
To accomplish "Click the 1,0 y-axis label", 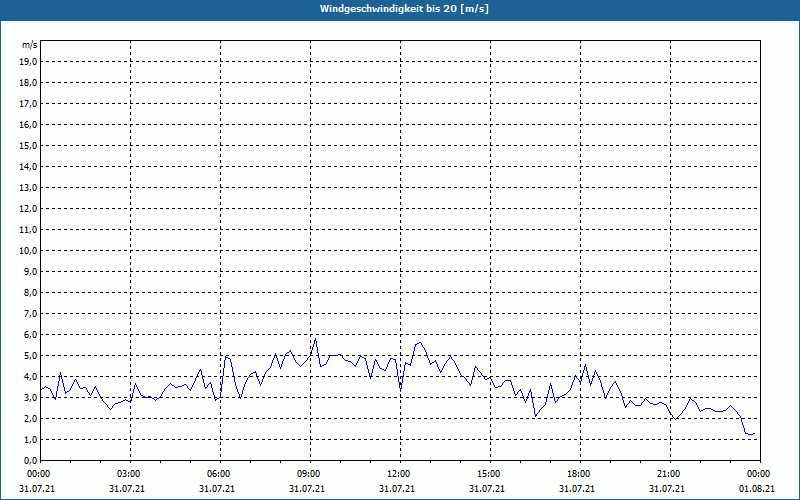I will (30, 439).
